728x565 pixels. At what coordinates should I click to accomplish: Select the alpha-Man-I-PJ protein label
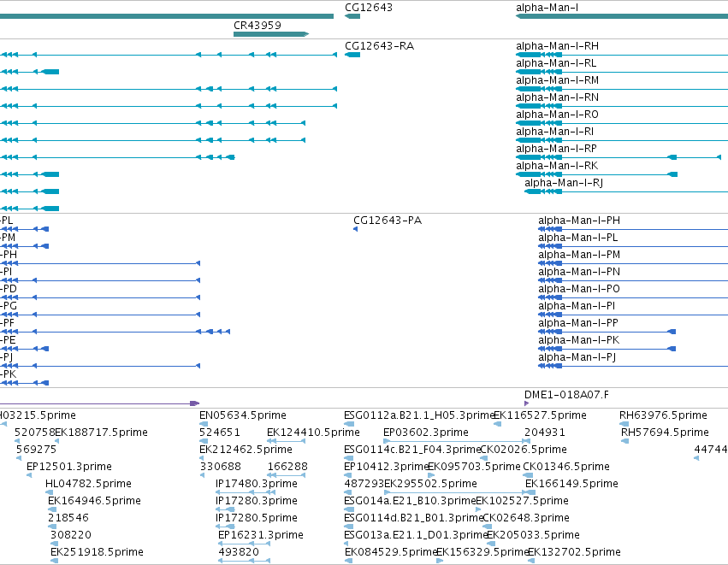pyautogui.click(x=577, y=357)
